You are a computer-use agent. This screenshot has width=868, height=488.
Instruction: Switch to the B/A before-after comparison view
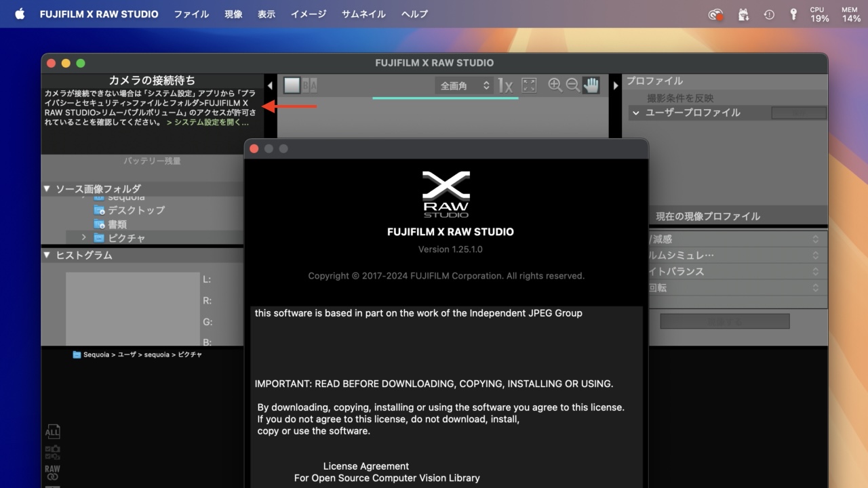tap(309, 85)
